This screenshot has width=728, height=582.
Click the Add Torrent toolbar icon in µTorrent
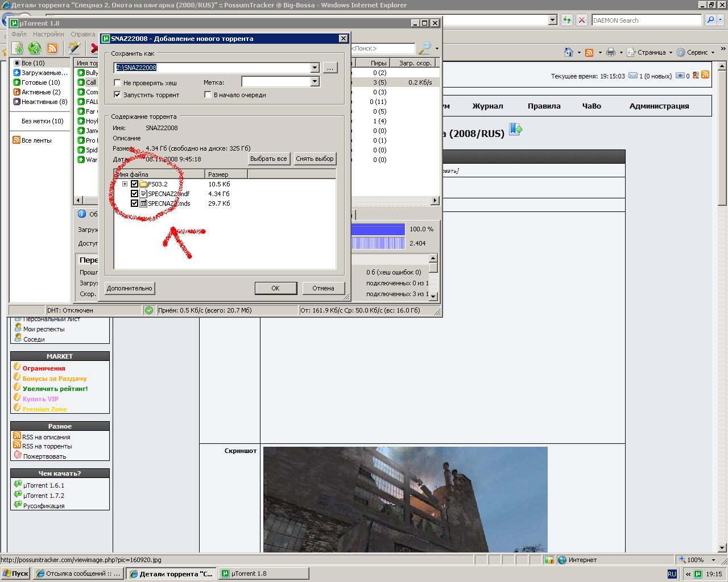point(18,48)
